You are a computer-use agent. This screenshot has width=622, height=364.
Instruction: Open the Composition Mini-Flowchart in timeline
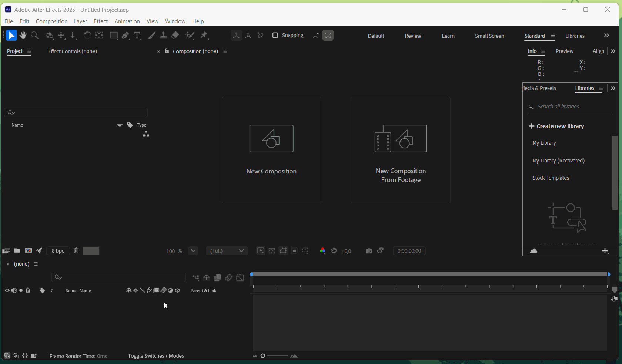click(195, 278)
